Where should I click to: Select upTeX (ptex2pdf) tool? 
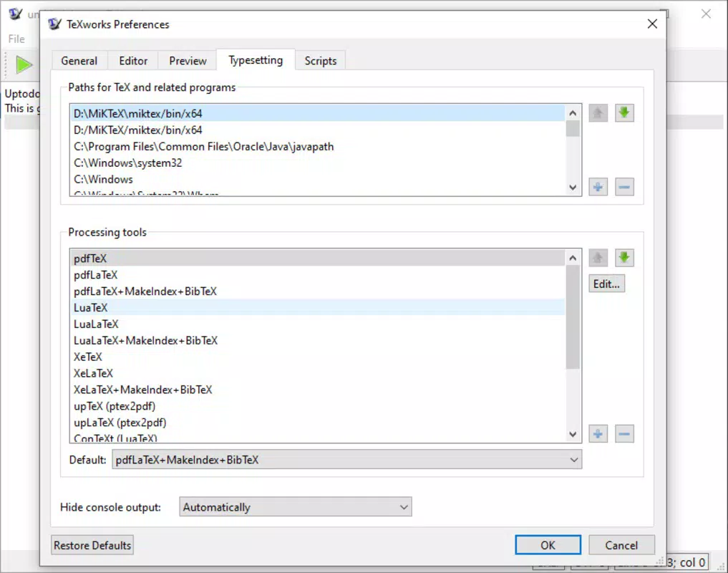pos(318,406)
